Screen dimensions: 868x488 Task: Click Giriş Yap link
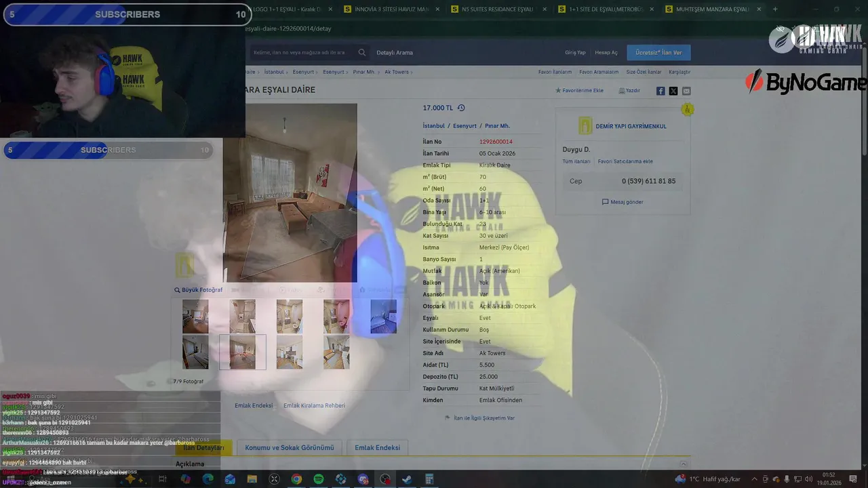[575, 52]
